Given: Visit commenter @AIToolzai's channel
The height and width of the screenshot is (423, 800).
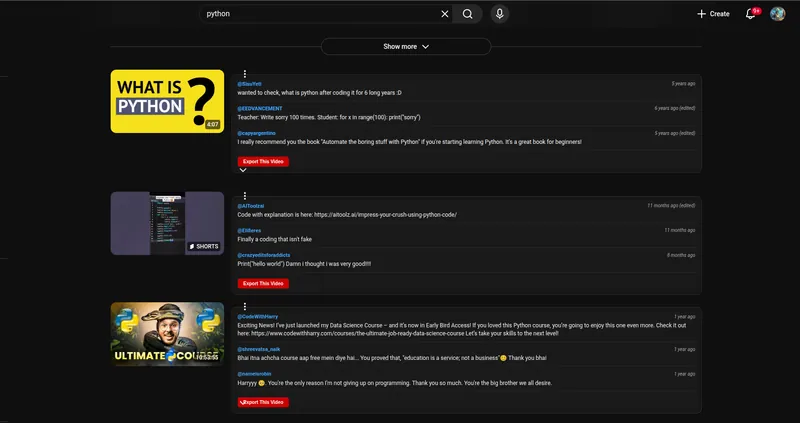Looking at the screenshot, I should point(251,206).
